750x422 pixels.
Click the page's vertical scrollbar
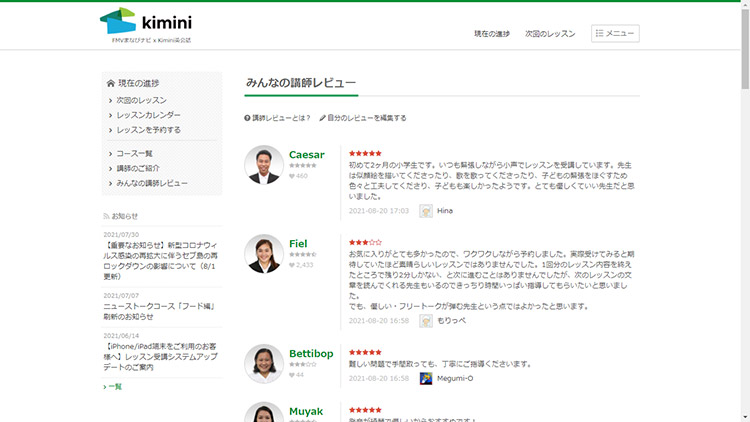click(x=745, y=48)
